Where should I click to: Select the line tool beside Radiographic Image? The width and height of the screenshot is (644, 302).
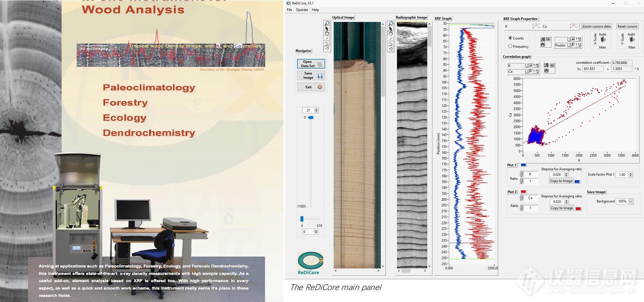pyautogui.click(x=391, y=39)
